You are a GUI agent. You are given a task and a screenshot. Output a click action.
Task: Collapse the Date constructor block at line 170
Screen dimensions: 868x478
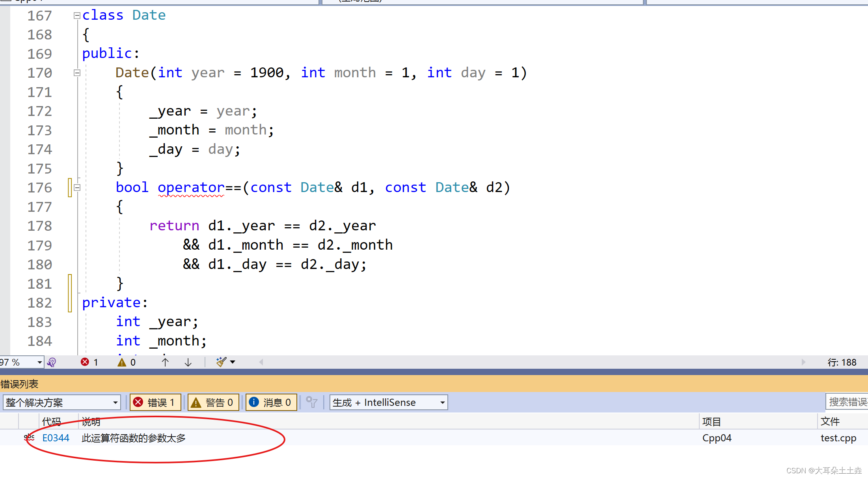(77, 73)
